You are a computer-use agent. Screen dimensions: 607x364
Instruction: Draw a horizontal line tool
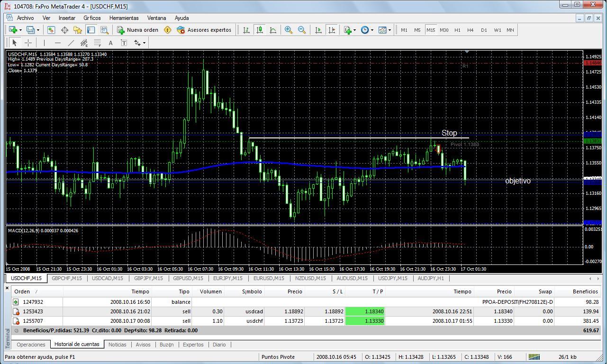57,43
